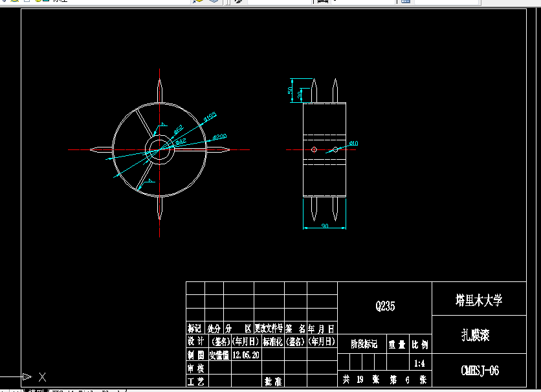Click the 工艺 row label

coord(196,381)
